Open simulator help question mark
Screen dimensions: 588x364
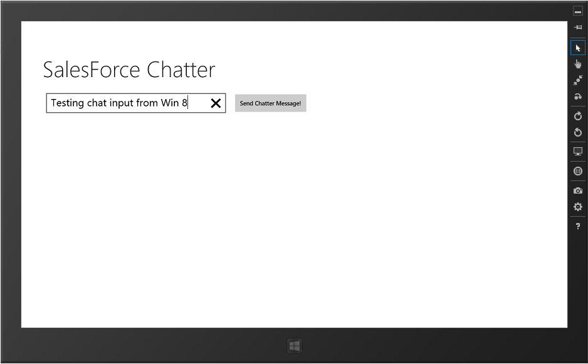point(578,226)
